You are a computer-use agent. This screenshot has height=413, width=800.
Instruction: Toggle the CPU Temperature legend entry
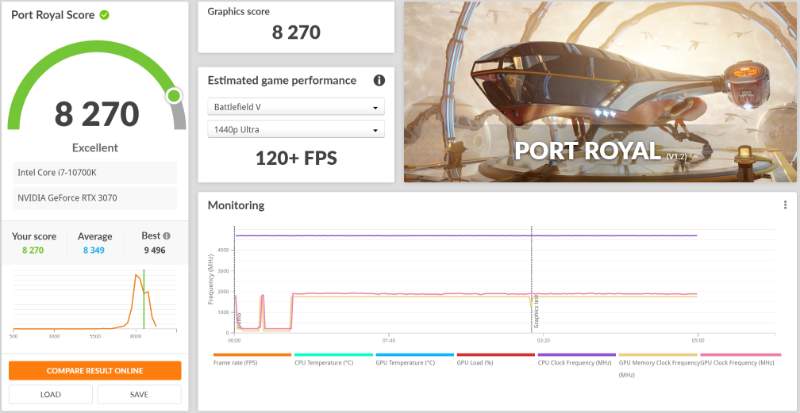tap(333, 359)
